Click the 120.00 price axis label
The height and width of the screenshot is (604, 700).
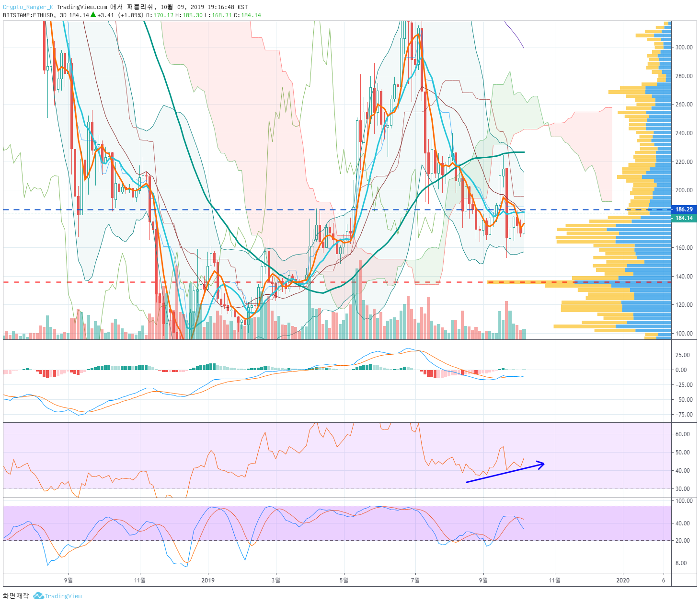(x=684, y=305)
